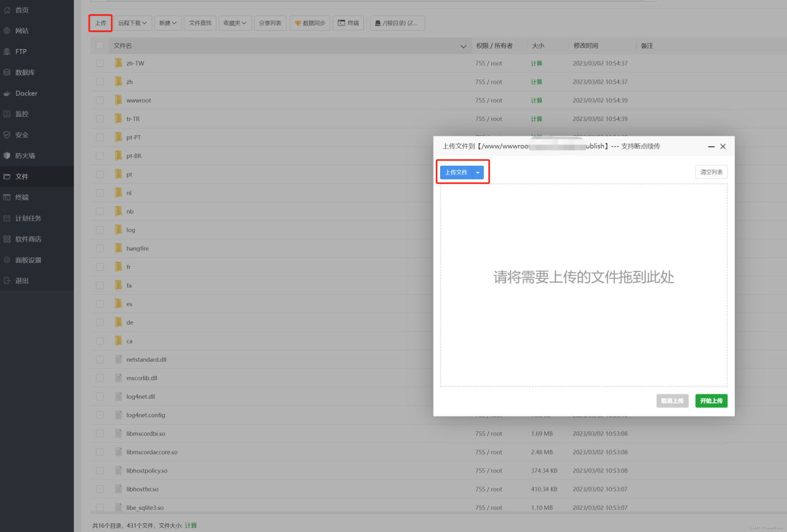Expand the arrow beside 上传文件 button

(478, 173)
